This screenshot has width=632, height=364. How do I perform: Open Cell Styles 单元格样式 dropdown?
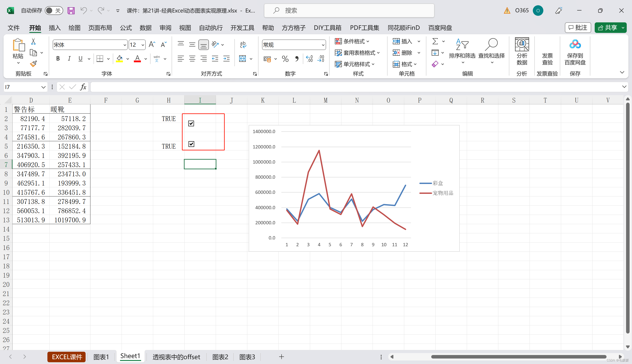[x=355, y=64]
